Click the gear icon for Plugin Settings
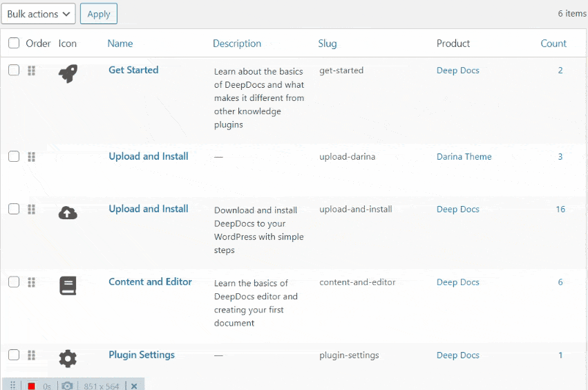 (68, 358)
